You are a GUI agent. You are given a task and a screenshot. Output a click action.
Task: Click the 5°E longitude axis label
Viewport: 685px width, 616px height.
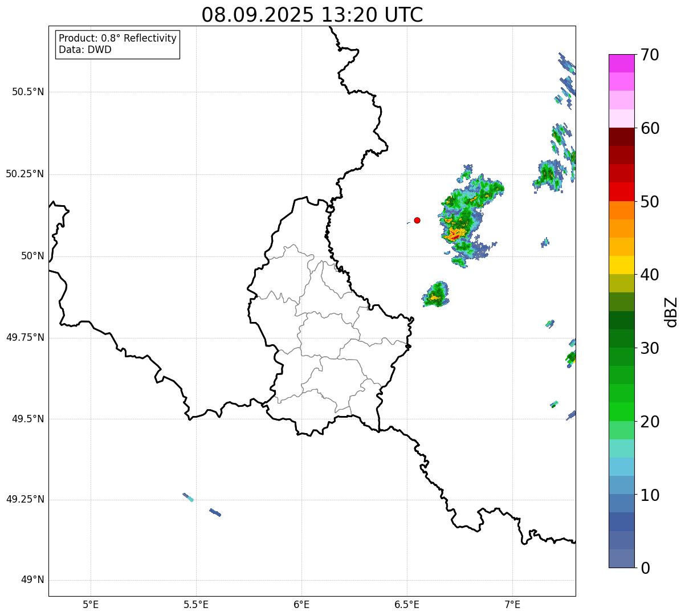tap(91, 604)
